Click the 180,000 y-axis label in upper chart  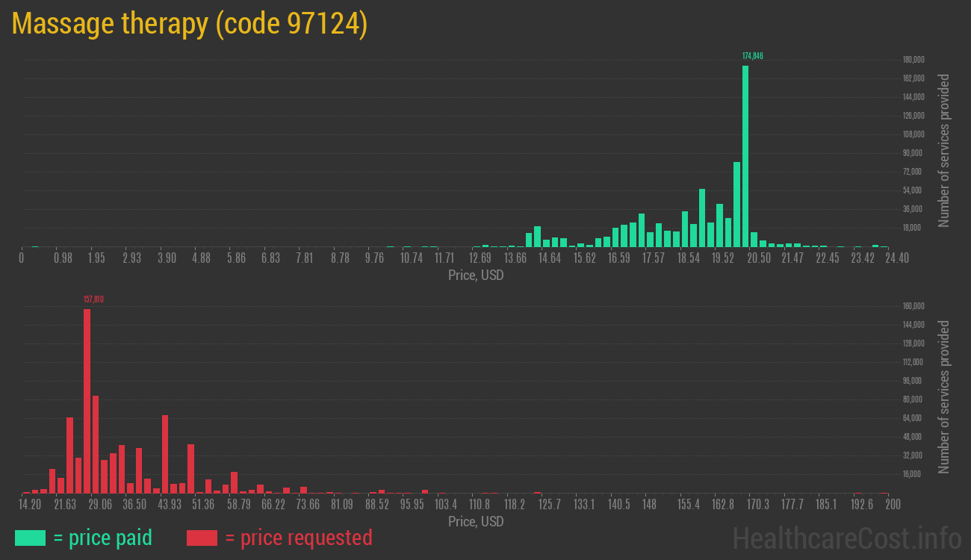pyautogui.click(x=914, y=60)
